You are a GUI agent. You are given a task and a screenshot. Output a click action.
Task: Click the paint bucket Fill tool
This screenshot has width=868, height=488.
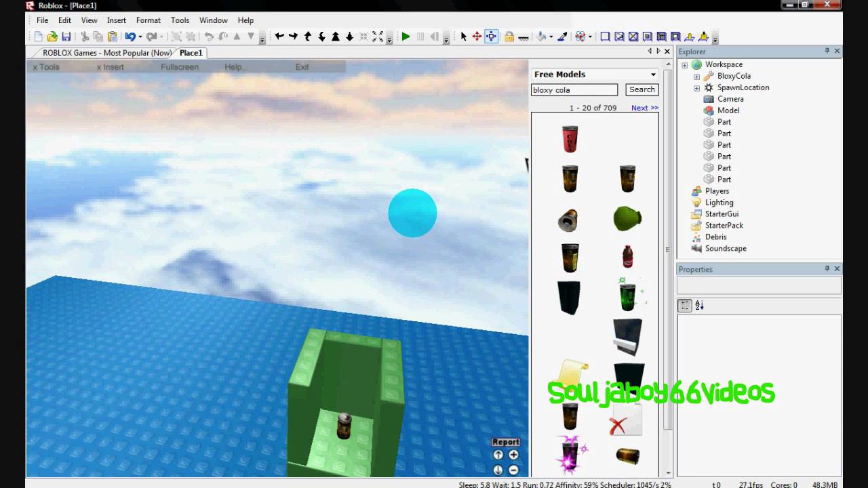[541, 37]
